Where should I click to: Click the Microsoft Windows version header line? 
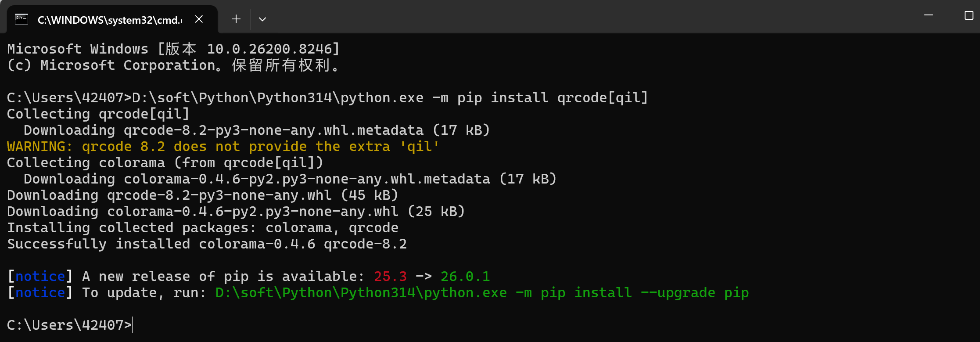pos(174,49)
